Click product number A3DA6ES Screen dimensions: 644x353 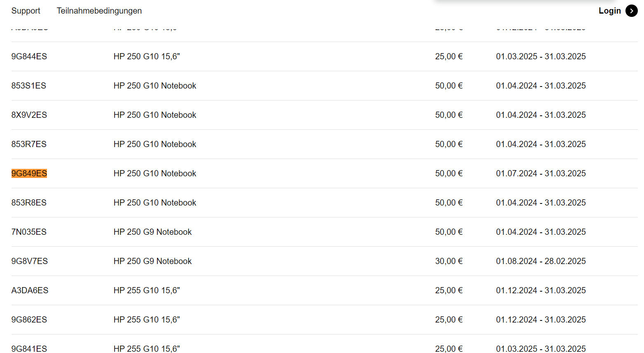click(30, 290)
